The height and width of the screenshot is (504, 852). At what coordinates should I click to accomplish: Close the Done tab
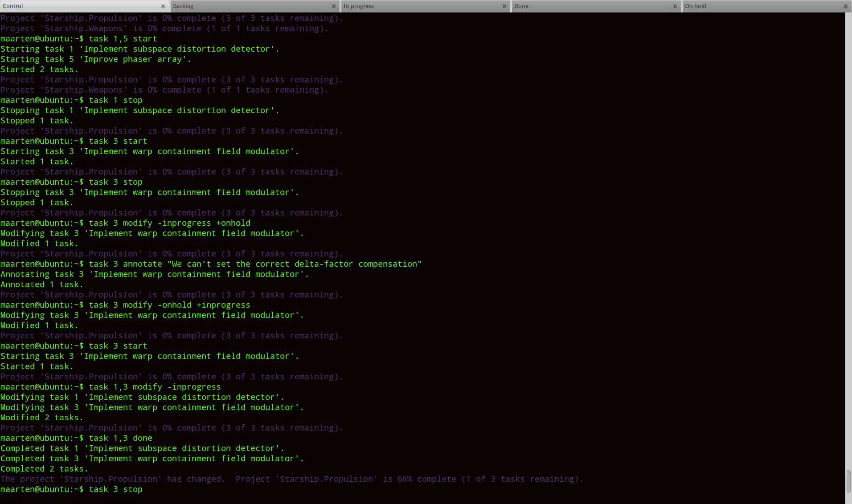coord(675,6)
